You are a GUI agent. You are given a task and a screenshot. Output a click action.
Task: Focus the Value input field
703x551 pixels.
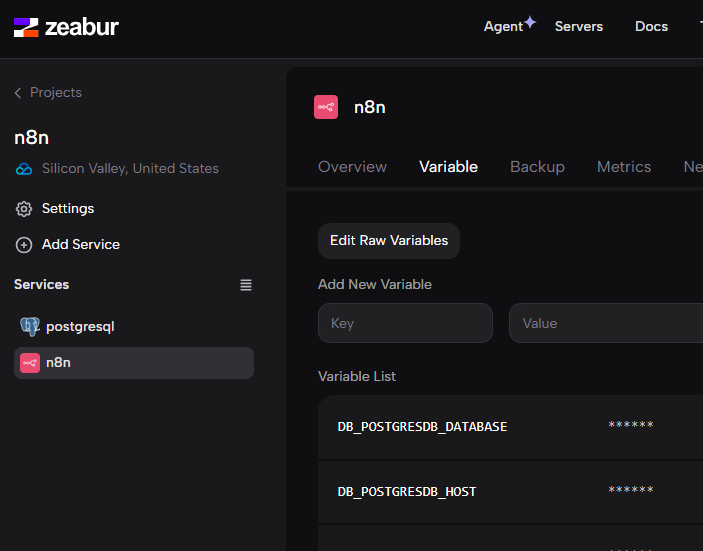coord(606,323)
